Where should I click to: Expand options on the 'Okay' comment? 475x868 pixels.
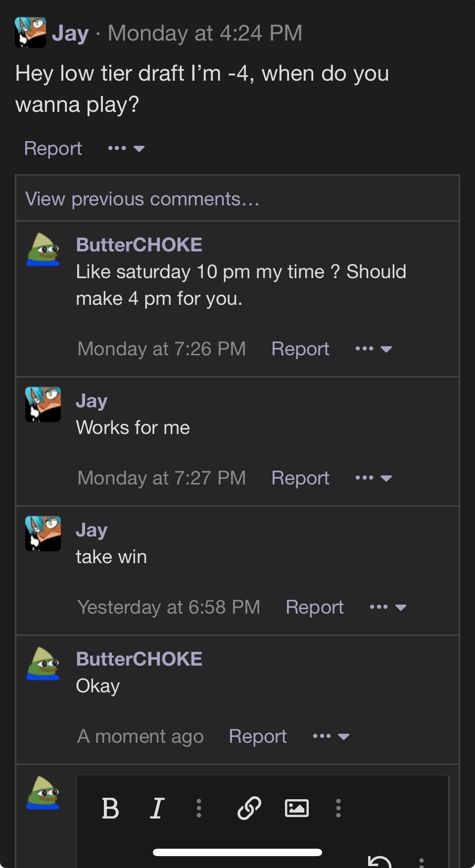click(x=331, y=736)
